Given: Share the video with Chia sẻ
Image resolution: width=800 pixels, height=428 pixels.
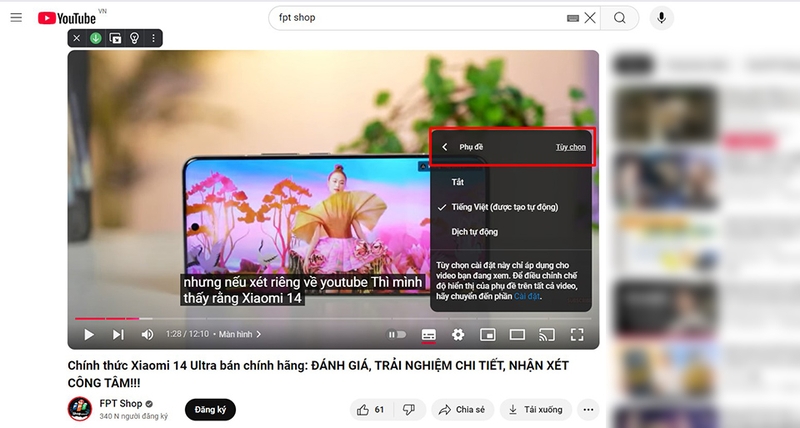Looking at the screenshot, I should tap(463, 410).
